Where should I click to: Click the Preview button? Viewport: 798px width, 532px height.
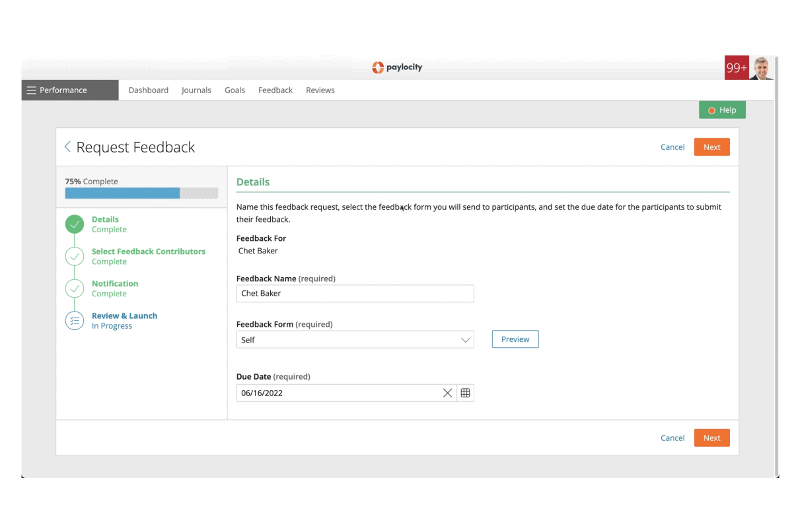point(515,339)
